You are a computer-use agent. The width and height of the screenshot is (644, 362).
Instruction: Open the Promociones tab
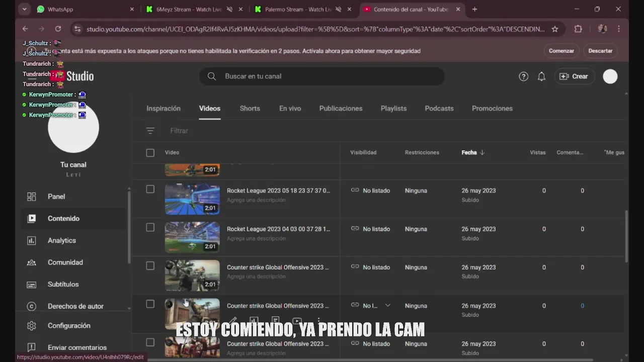[x=492, y=108]
